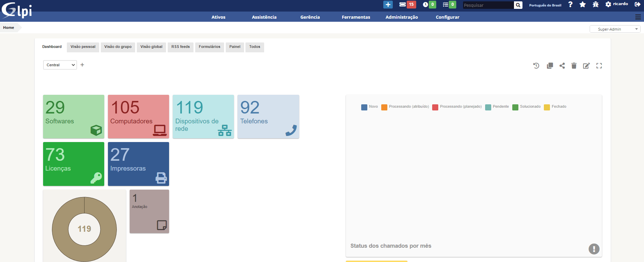This screenshot has height=262, width=644.
Task: Click the Solucionado legend label
Action: tap(530, 107)
